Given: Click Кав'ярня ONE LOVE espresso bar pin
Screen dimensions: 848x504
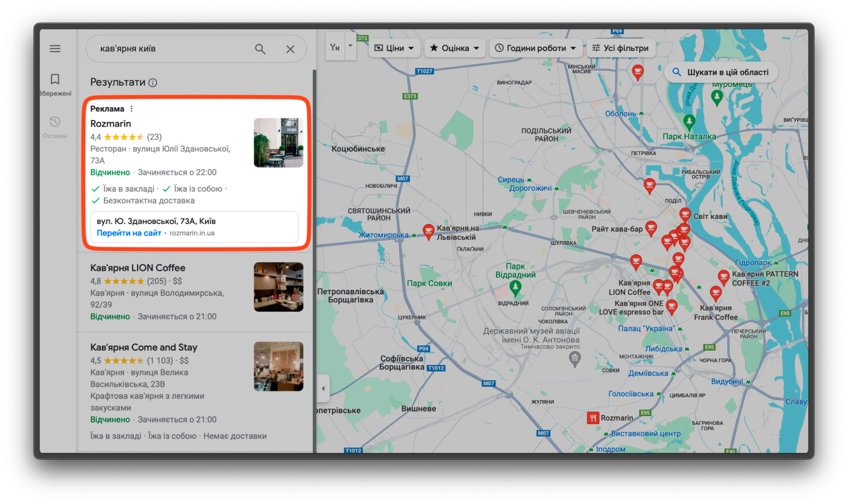Looking at the screenshot, I should click(672, 306).
